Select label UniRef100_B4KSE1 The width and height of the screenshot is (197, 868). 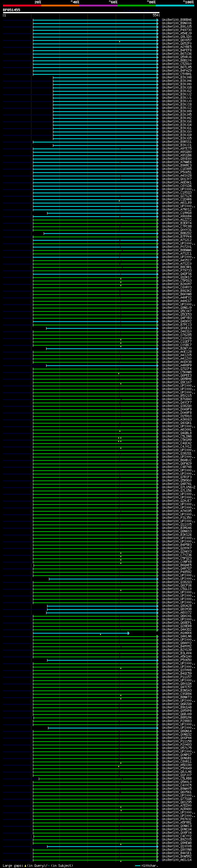click(x=176, y=853)
